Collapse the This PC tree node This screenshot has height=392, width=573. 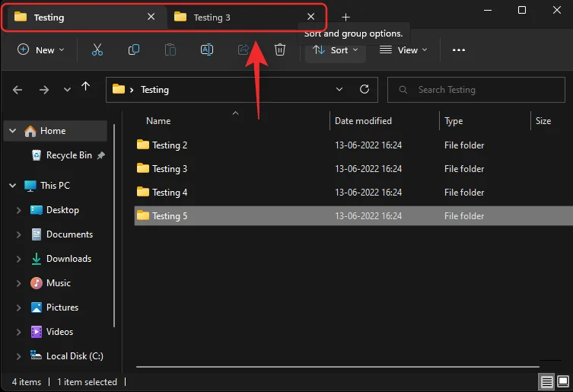tap(12, 186)
